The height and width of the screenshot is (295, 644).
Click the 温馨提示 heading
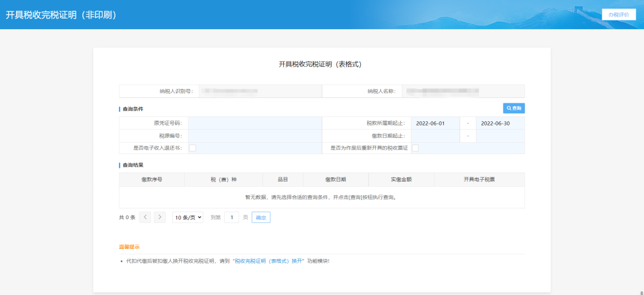(x=129, y=247)
